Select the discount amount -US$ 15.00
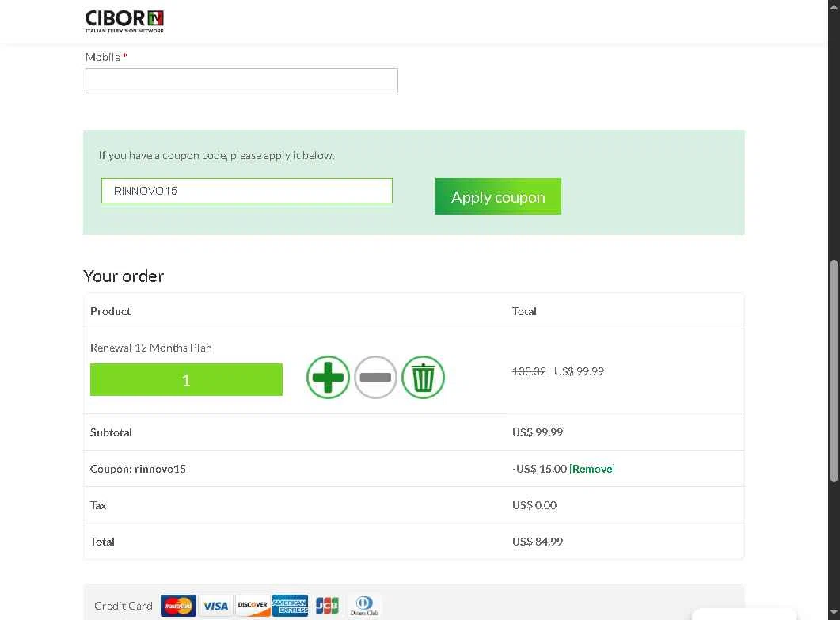 [x=539, y=469]
